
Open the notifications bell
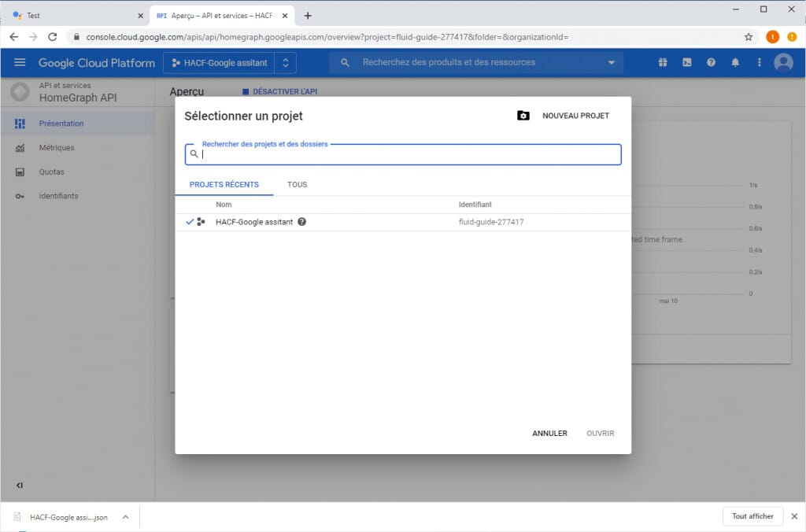pos(735,63)
